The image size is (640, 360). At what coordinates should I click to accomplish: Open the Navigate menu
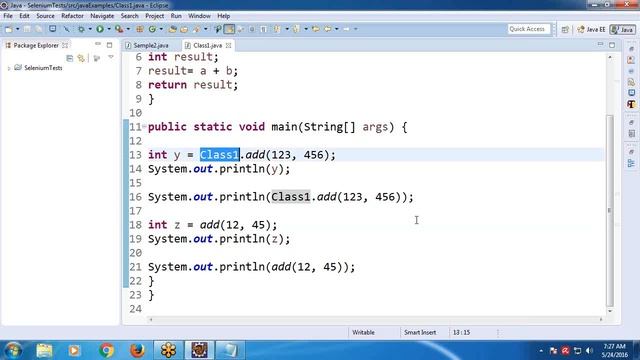pyautogui.click(x=102, y=16)
